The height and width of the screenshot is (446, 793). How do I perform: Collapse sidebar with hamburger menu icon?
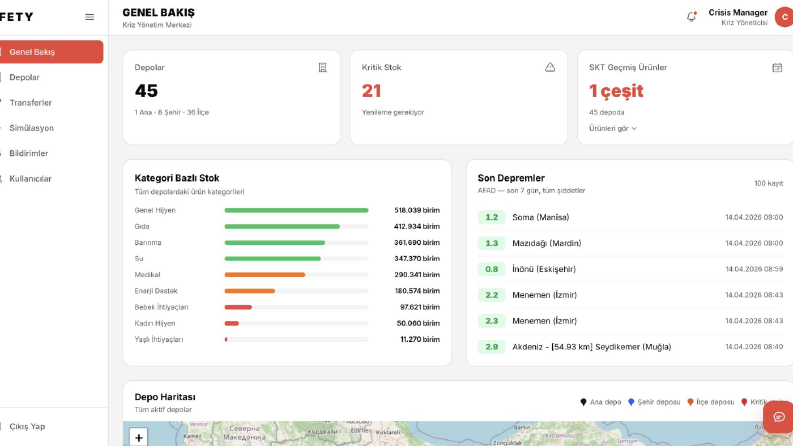[90, 17]
